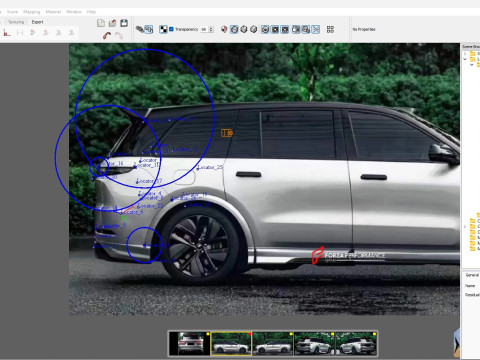Collapse the second scene browser folder
This screenshot has height=360, width=480.
tap(465, 59)
